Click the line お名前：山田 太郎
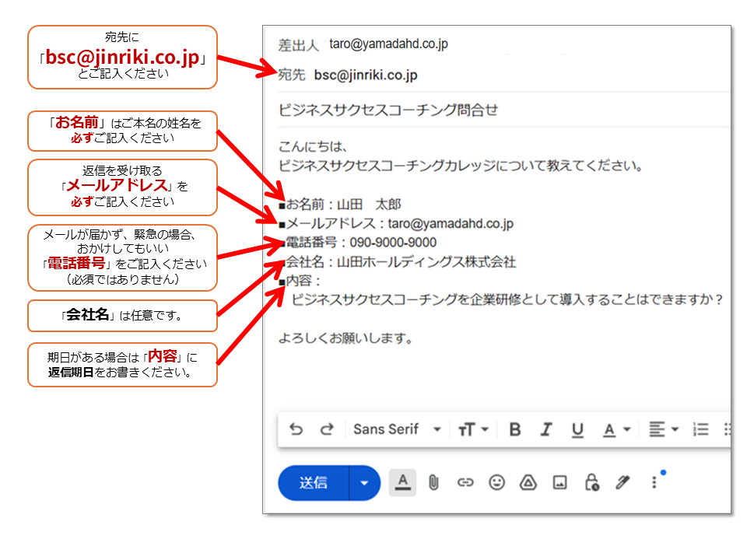The height and width of the screenshot is (560, 747). [x=340, y=205]
